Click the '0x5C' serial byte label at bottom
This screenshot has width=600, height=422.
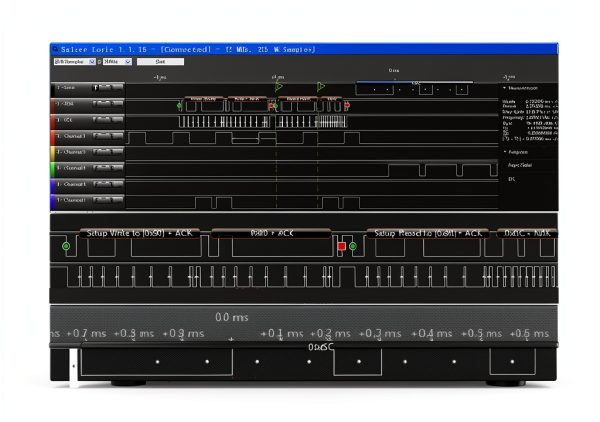(321, 347)
